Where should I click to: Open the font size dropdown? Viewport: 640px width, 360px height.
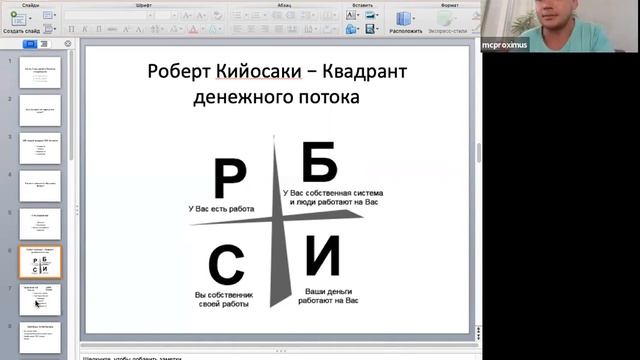174,16
